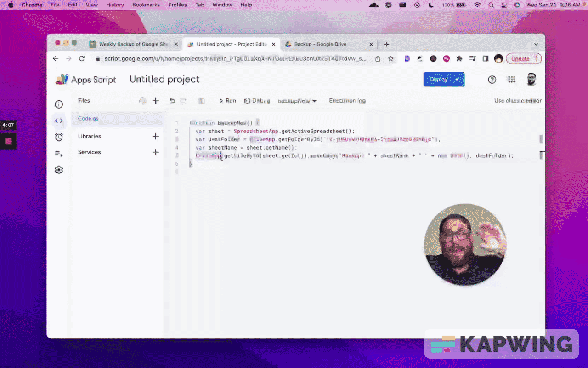Open the Help question mark icon
The width and height of the screenshot is (588, 368).
(x=492, y=80)
